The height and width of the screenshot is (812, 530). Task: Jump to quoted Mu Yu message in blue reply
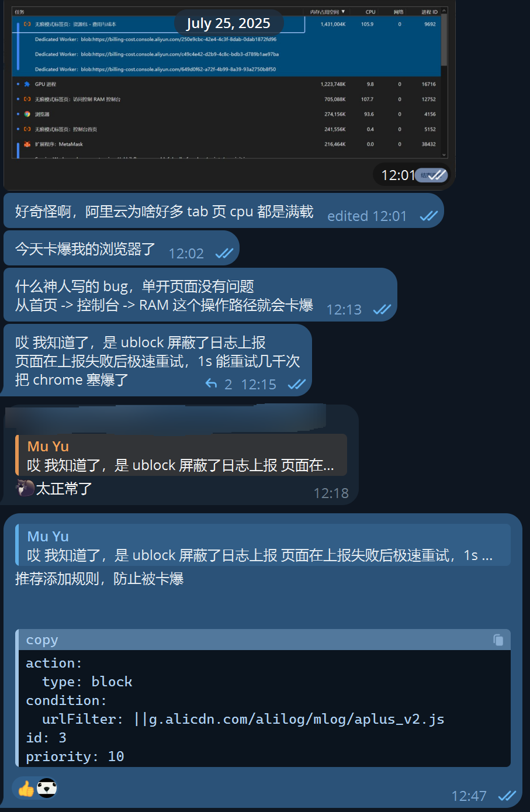click(x=263, y=545)
